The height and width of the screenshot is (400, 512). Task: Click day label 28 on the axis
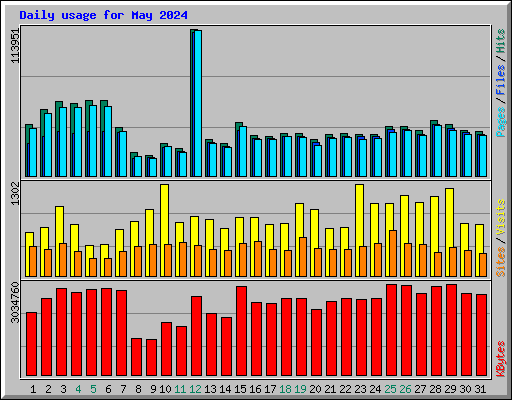click(435, 389)
